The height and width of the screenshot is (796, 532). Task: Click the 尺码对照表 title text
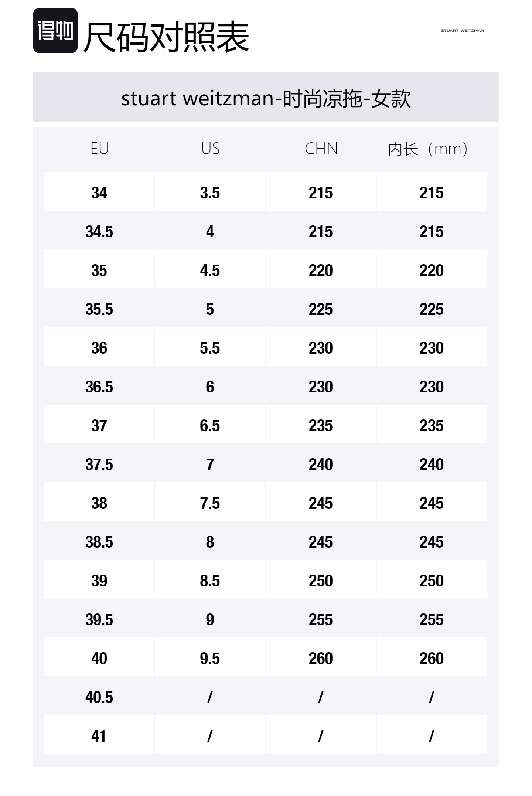(x=166, y=37)
